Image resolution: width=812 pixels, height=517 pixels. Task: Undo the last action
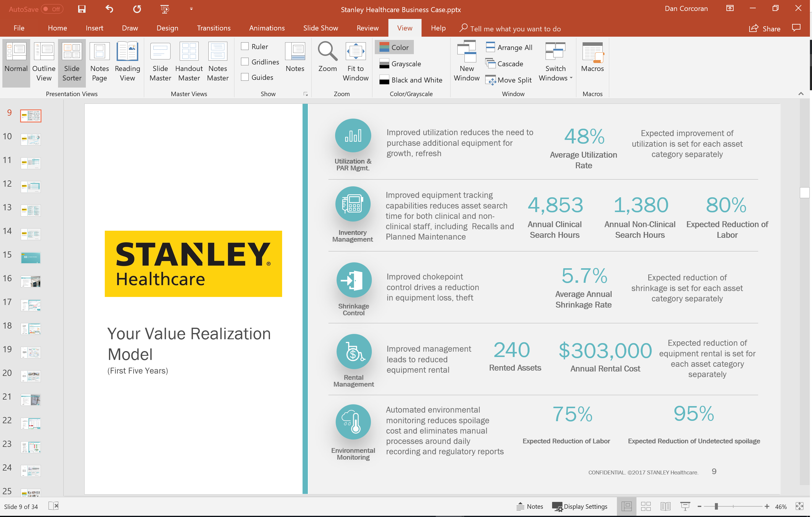pyautogui.click(x=109, y=9)
